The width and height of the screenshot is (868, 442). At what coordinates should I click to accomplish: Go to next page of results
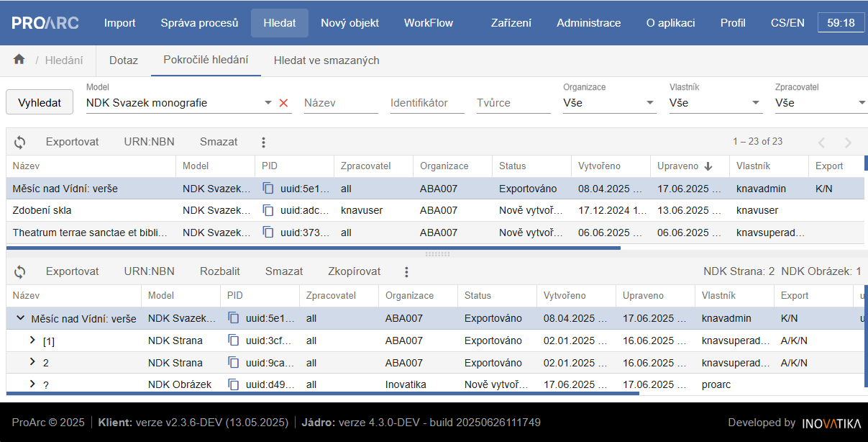click(847, 142)
